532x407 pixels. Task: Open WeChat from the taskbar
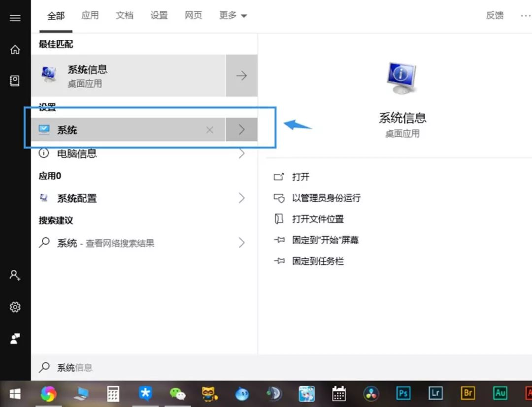pyautogui.click(x=177, y=393)
